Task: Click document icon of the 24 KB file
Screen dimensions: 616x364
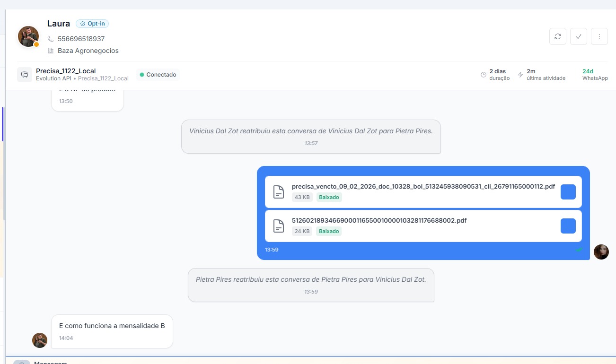Action: 279,226
